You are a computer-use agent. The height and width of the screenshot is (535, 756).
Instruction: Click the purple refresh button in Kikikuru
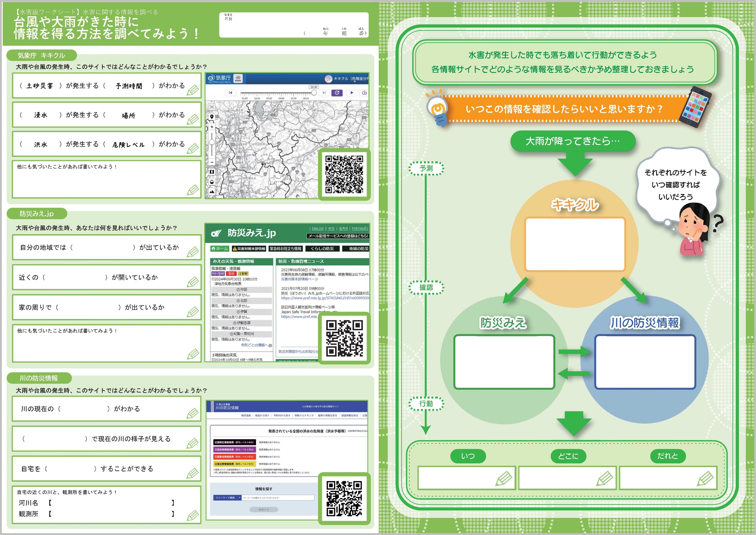(337, 93)
